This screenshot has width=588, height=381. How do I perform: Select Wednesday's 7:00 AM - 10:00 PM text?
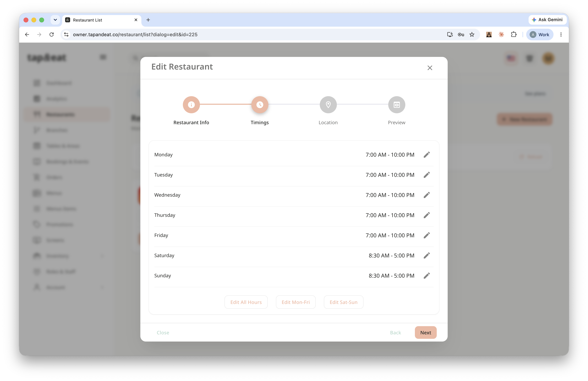point(390,195)
